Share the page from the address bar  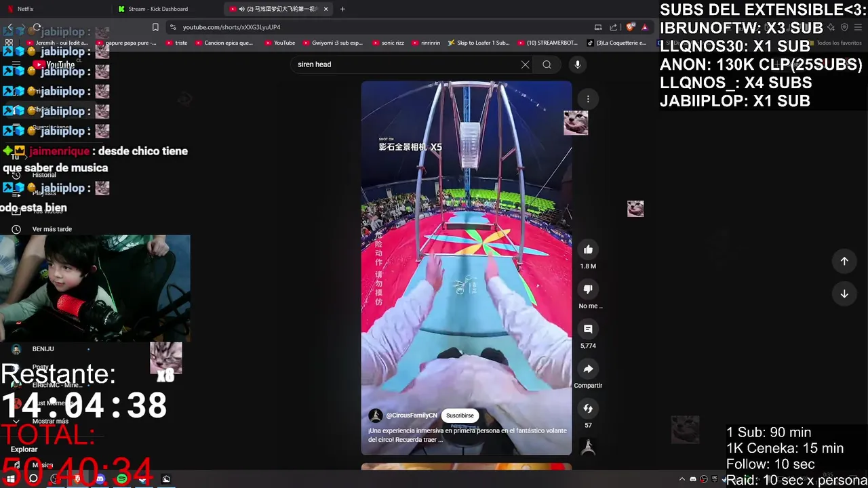coord(614,27)
